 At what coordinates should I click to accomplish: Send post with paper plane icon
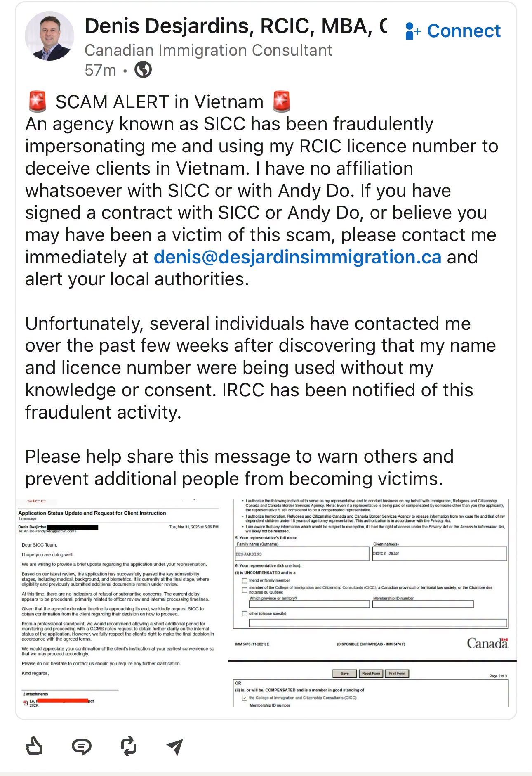point(175,746)
